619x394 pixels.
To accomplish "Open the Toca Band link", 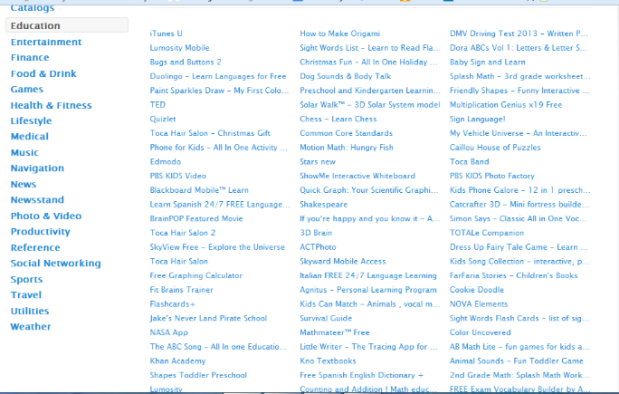I will [469, 161].
